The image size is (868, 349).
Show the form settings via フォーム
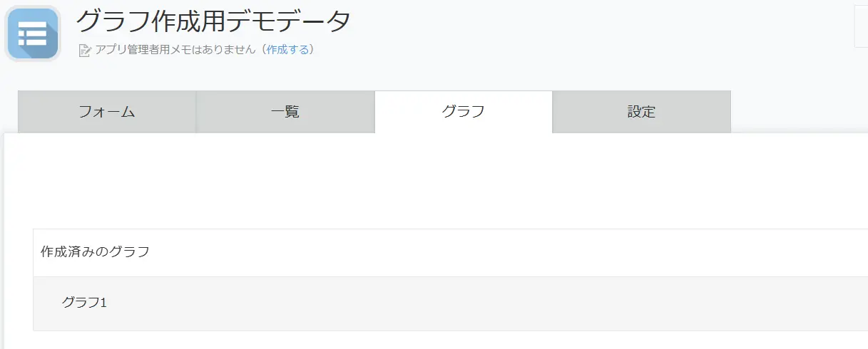[107, 112]
